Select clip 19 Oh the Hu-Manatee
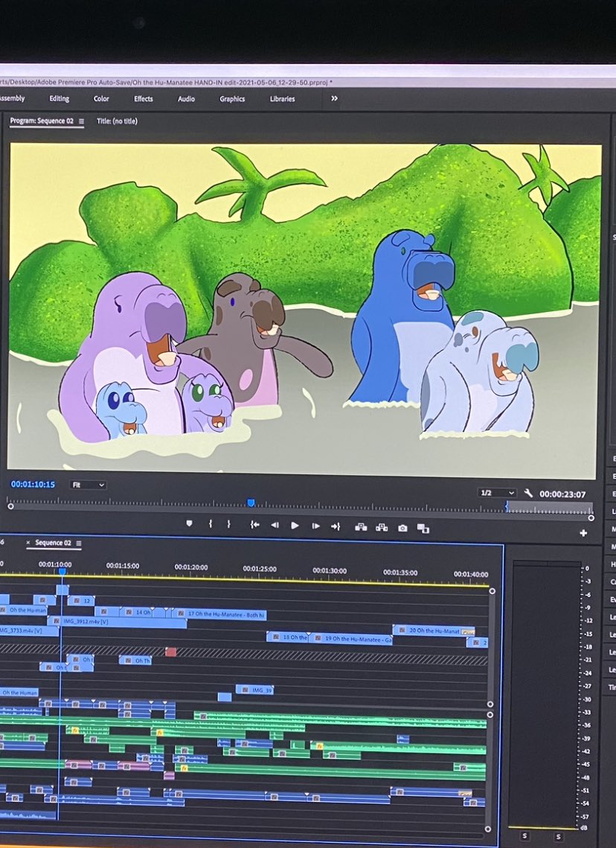The image size is (616, 848). [x=351, y=639]
